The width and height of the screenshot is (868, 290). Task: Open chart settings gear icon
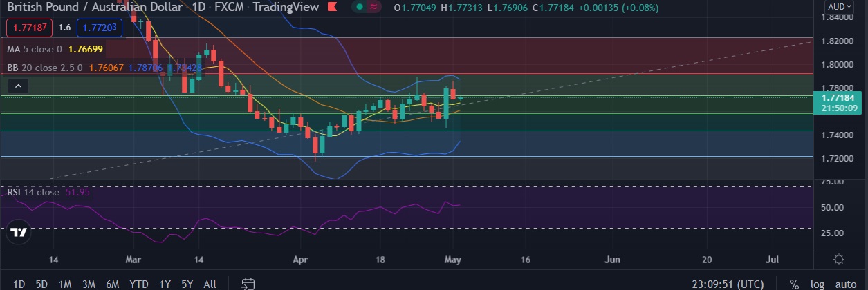coord(838,260)
